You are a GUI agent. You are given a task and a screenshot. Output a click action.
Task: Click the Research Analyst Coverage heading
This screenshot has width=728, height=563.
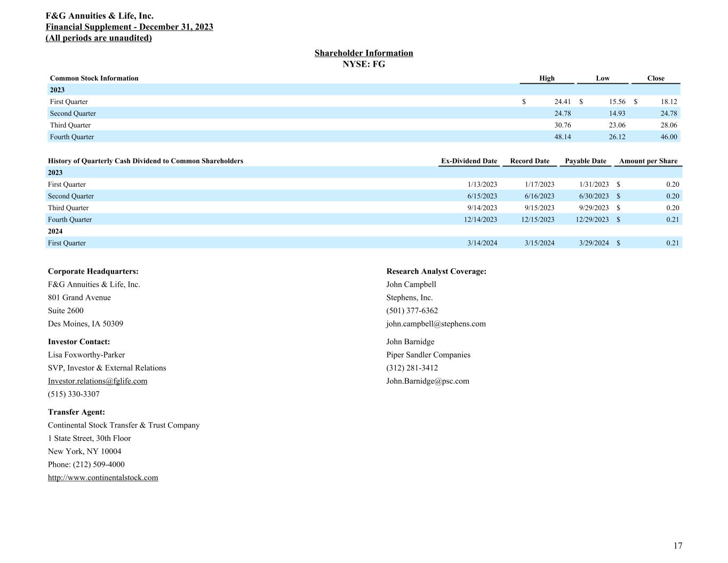tap(436, 272)
